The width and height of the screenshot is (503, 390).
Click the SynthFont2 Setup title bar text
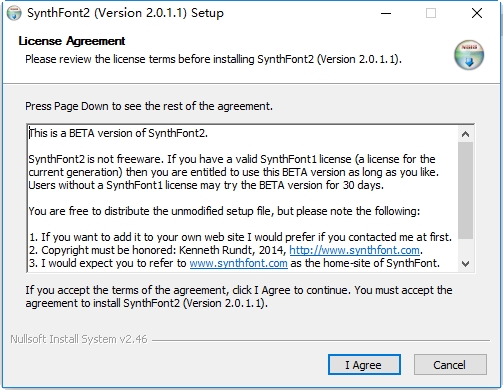(125, 13)
